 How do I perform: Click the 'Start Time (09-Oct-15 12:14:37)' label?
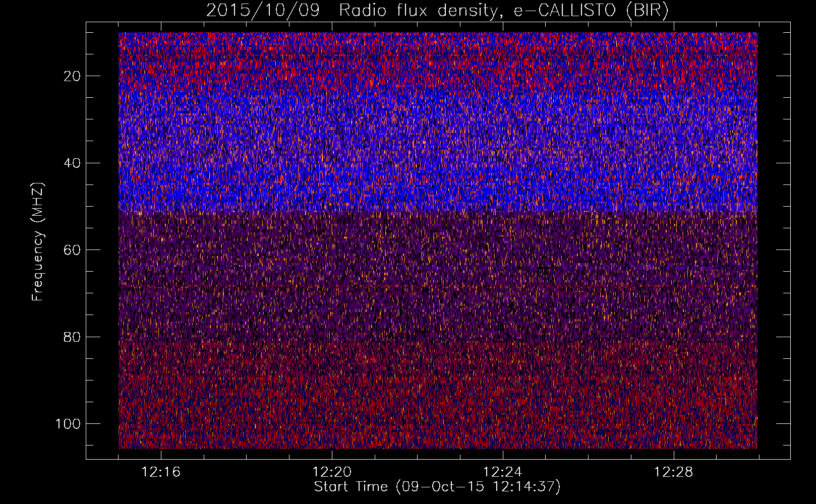point(437,487)
